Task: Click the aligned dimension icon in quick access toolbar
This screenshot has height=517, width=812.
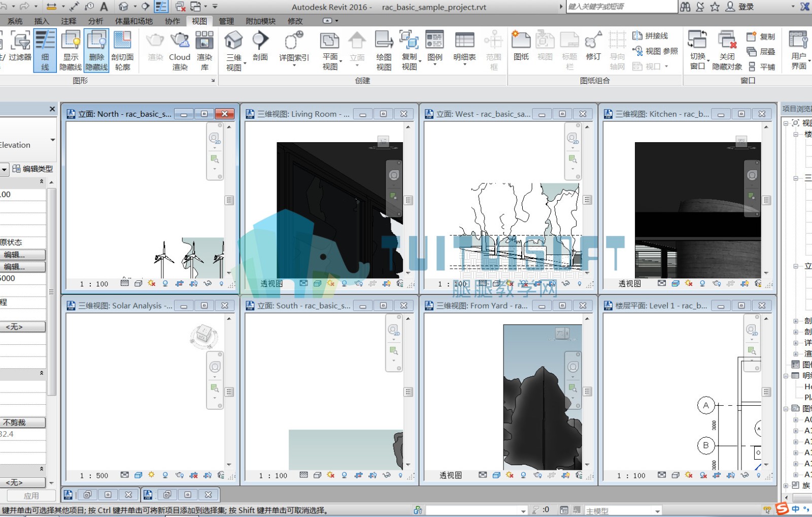Action: coord(74,7)
